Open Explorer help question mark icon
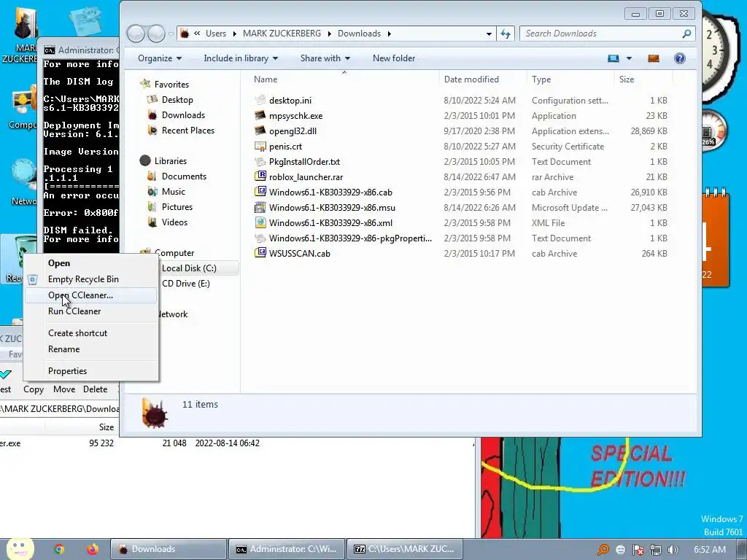Viewport: 747px width, 560px height. pos(679,58)
